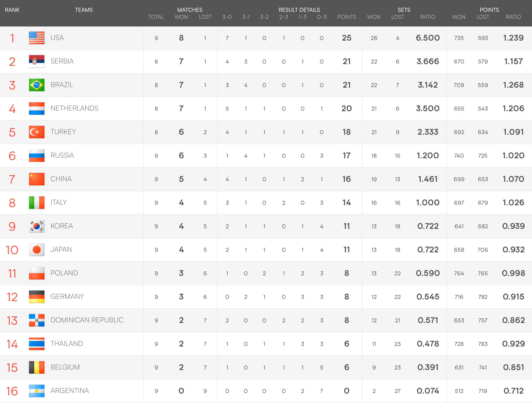Click the Dominican Republic flag icon
Image resolution: width=532 pixels, height=403 pixels.
[37, 320]
